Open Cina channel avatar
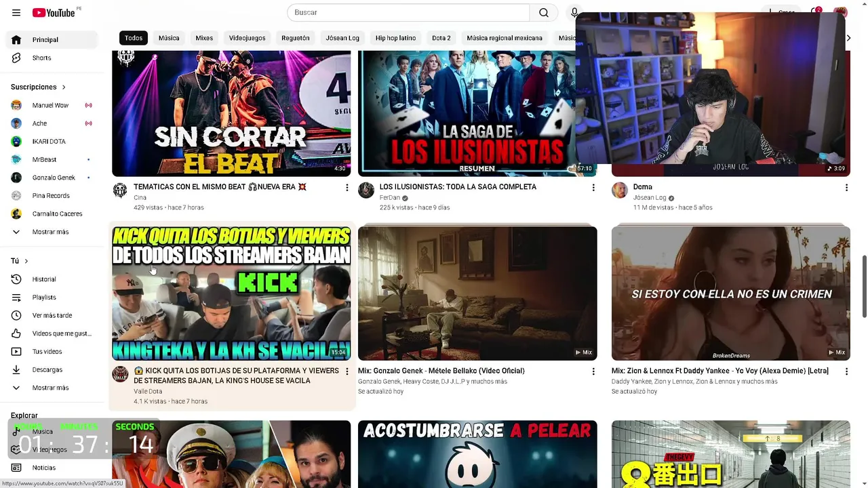This screenshot has height=488, width=868. (120, 190)
